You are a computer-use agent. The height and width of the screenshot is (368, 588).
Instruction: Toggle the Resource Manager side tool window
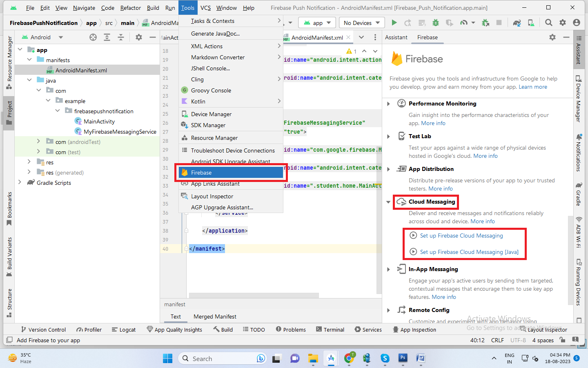[9, 63]
